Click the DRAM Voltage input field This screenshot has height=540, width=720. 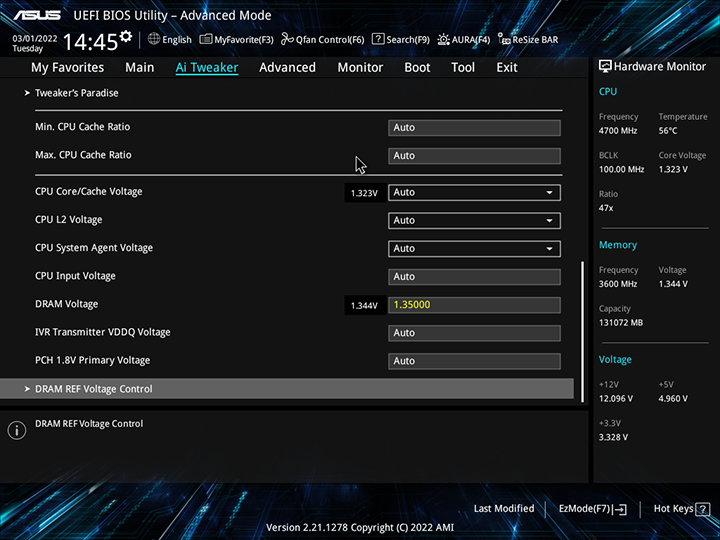click(474, 305)
